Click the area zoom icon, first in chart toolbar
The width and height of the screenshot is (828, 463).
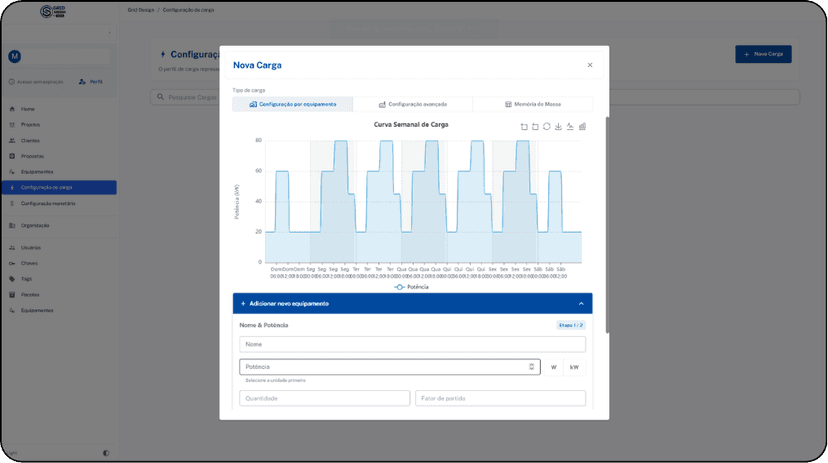[524, 127]
